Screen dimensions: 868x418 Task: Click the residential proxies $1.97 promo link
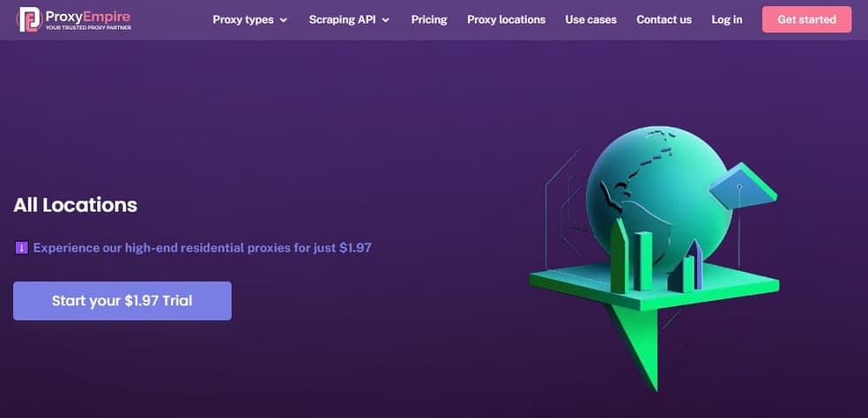pos(202,248)
